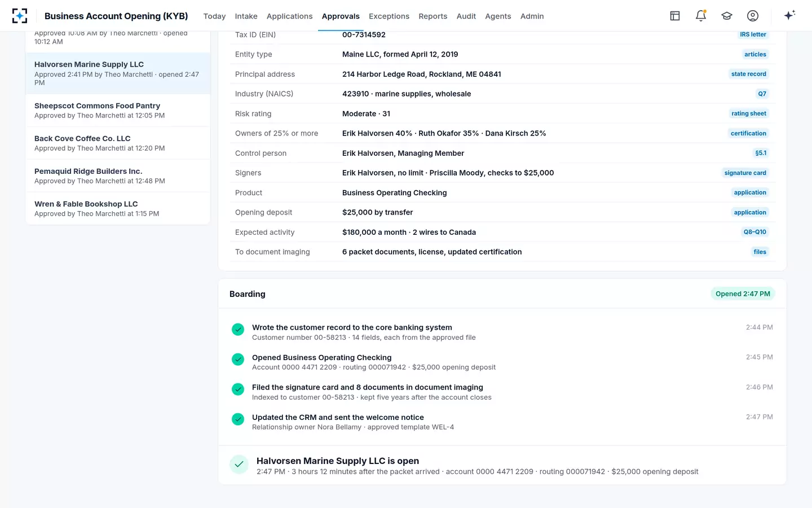Image resolution: width=812 pixels, height=508 pixels.
Task: Open the Applications tab
Action: pos(290,16)
